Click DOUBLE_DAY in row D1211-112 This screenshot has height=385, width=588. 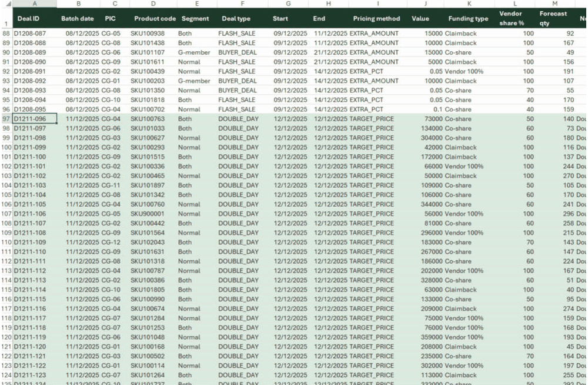pos(239,270)
